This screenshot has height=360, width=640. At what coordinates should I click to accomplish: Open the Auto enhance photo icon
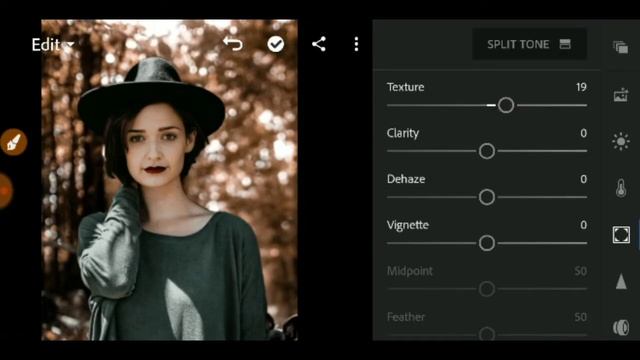tap(621, 95)
